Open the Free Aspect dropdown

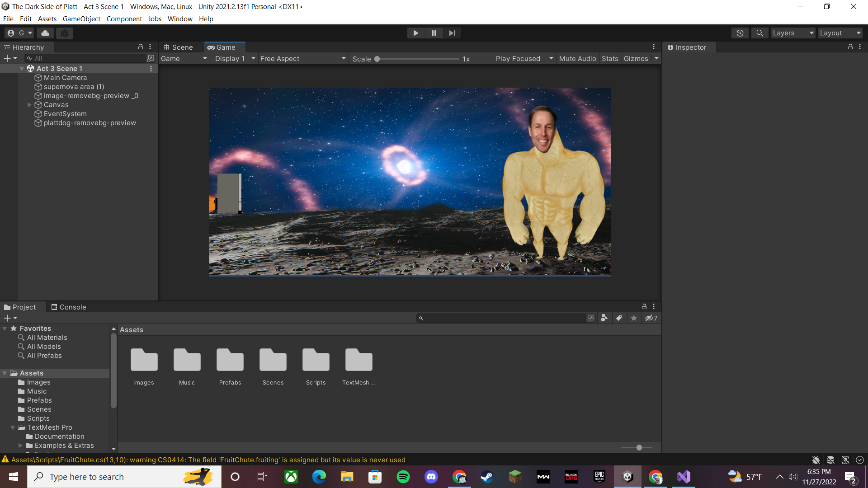click(x=303, y=59)
